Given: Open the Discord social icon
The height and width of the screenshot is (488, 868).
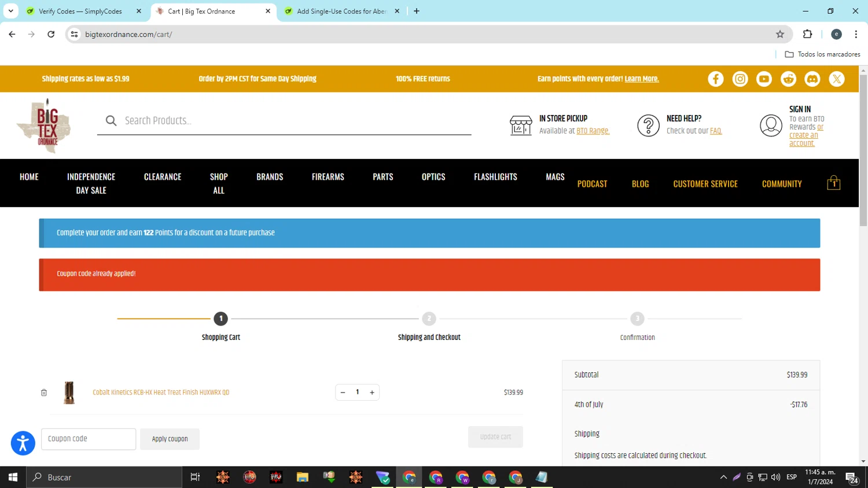Looking at the screenshot, I should pyautogui.click(x=812, y=79).
